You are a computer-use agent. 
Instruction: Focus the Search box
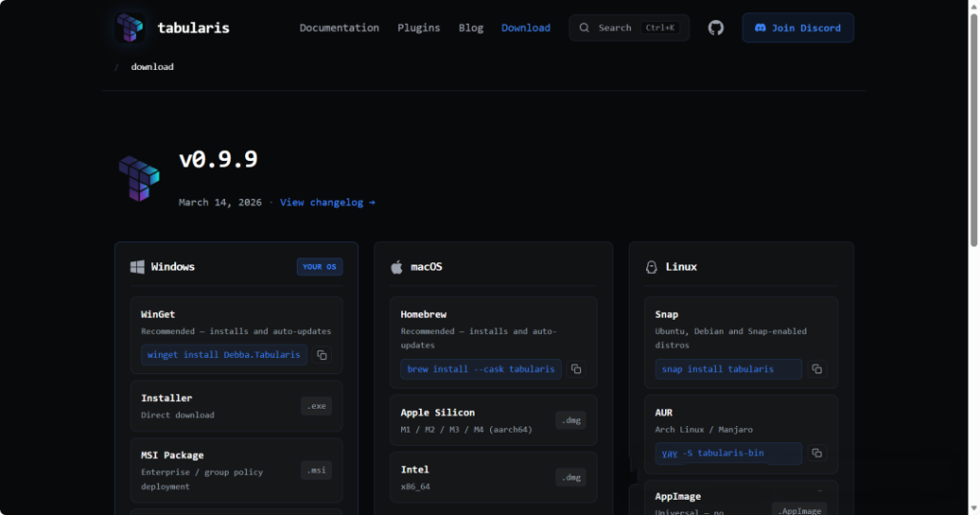pyautogui.click(x=629, y=28)
